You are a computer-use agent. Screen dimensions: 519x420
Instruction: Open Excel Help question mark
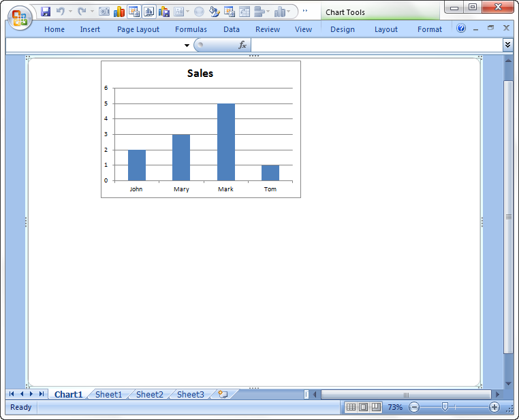point(461,29)
